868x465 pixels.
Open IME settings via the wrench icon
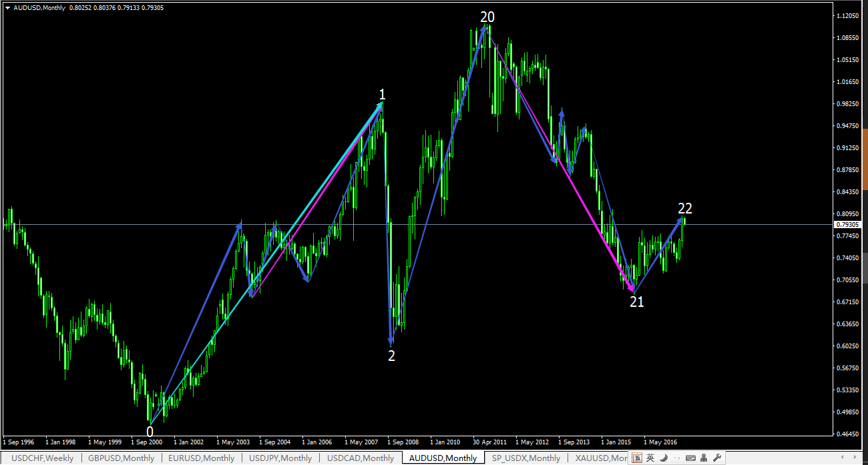point(717,458)
